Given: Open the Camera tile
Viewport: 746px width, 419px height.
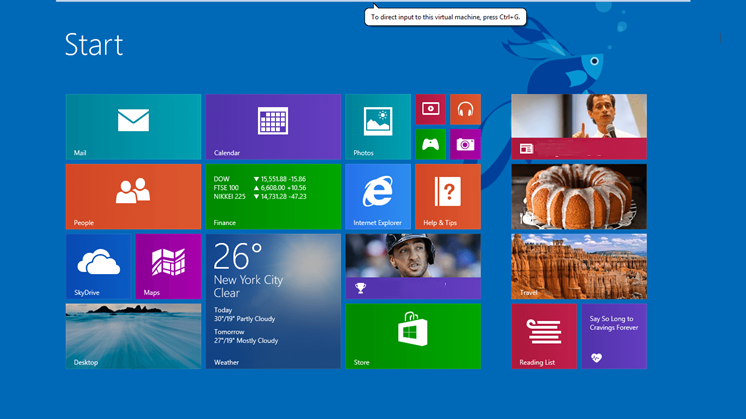Looking at the screenshot, I should [465, 144].
